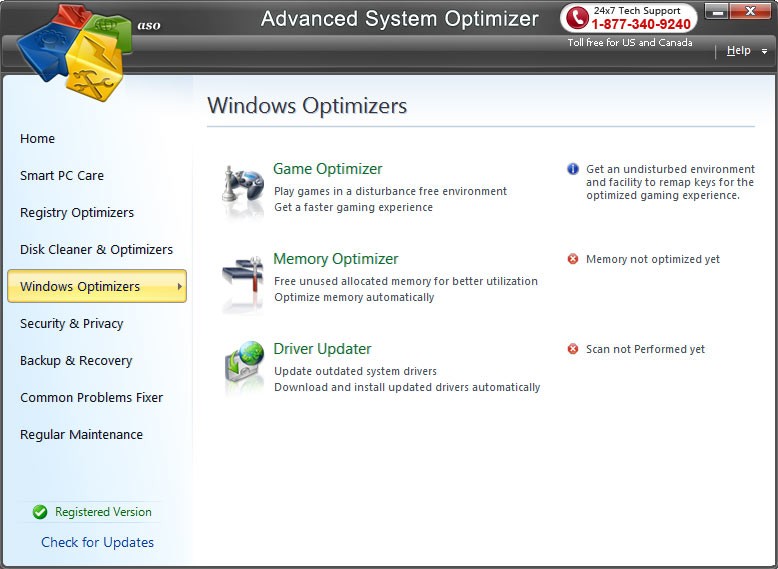Click 'Update outdated system drivers' text
Viewport: 778px width, 569px height.
point(355,371)
